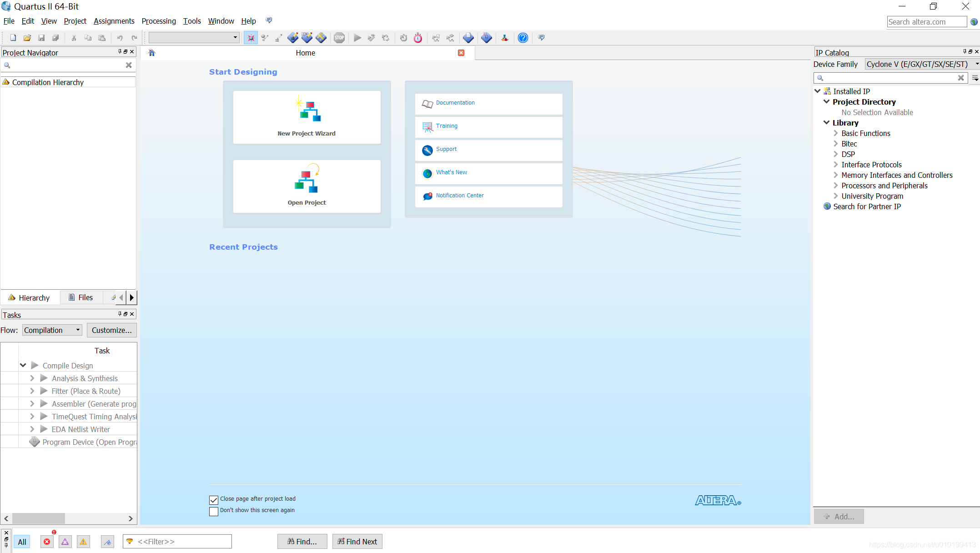The height and width of the screenshot is (553, 980).
Task: Click the Tasks panel horizontal scrollbar
Action: coord(39,518)
